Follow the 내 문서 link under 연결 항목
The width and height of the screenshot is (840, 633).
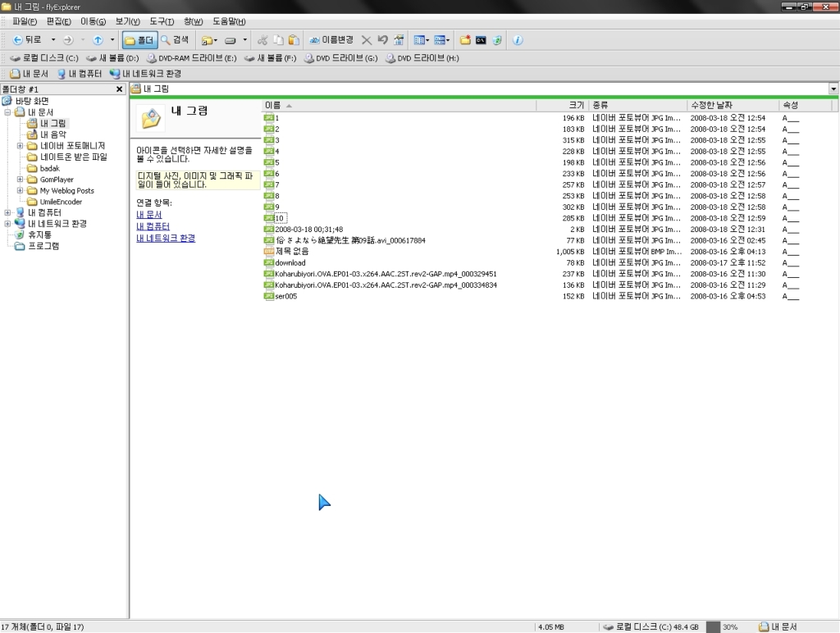tap(149, 214)
